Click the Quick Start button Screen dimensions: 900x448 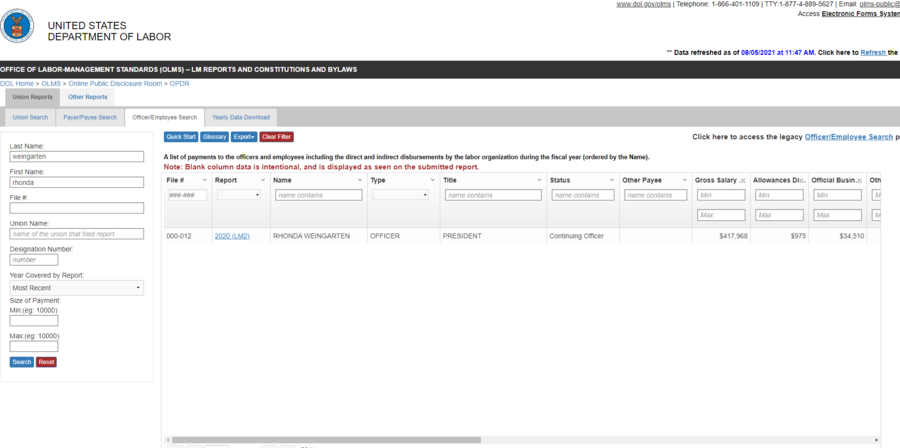pyautogui.click(x=181, y=137)
